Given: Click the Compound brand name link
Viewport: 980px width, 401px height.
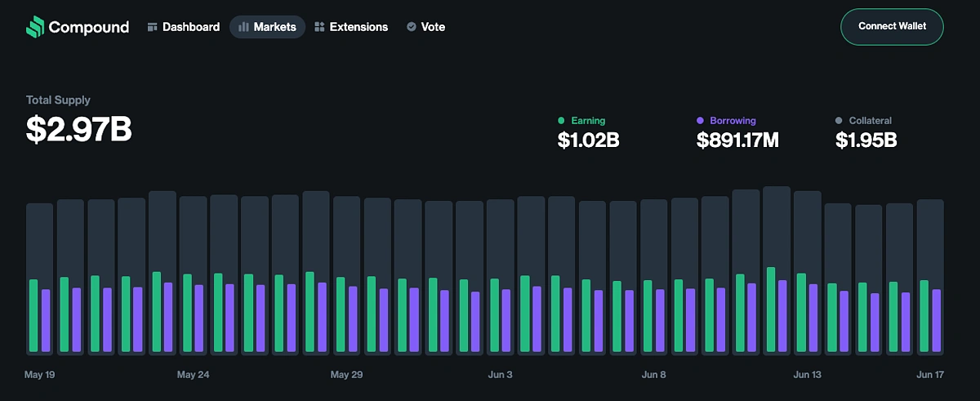Looking at the screenshot, I should click(88, 27).
